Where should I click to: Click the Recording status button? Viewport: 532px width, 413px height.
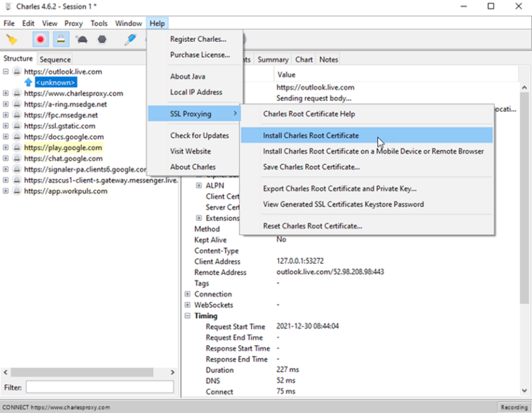(513, 407)
